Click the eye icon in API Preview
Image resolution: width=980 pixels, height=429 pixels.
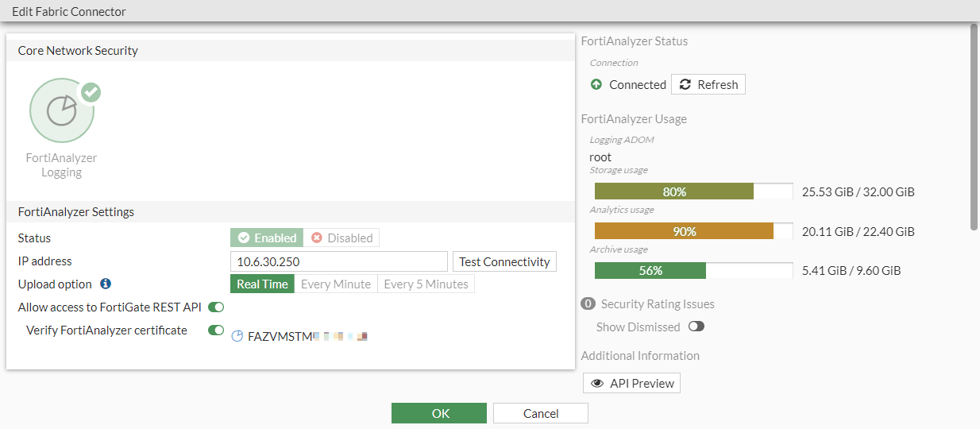(598, 383)
